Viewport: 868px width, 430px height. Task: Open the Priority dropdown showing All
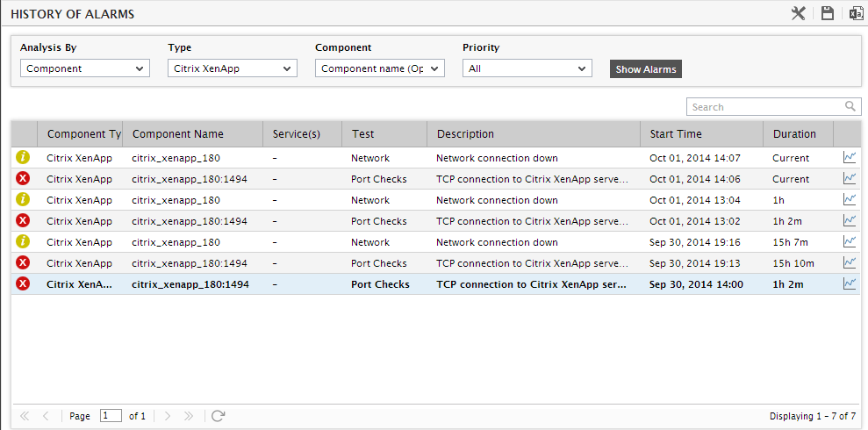coord(527,68)
